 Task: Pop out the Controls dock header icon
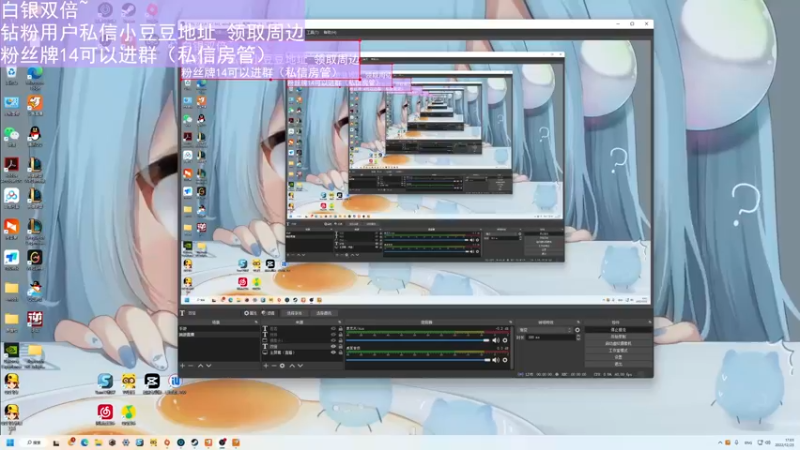point(649,321)
